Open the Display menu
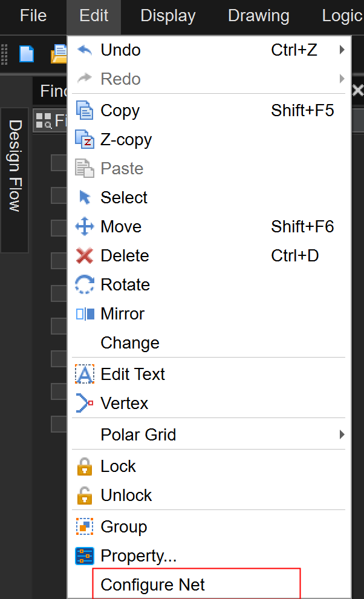Image resolution: width=364 pixels, height=599 pixels. tap(167, 16)
